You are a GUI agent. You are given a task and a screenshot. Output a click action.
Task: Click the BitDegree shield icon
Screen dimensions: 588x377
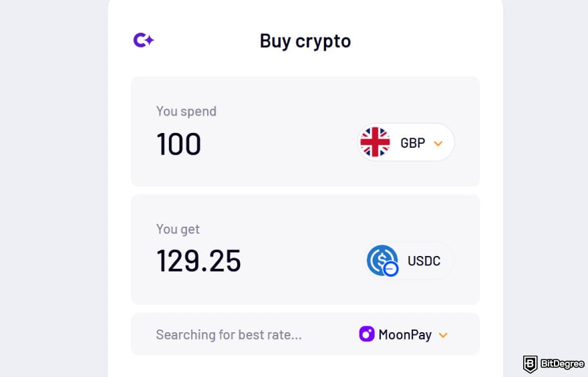pyautogui.click(x=531, y=364)
